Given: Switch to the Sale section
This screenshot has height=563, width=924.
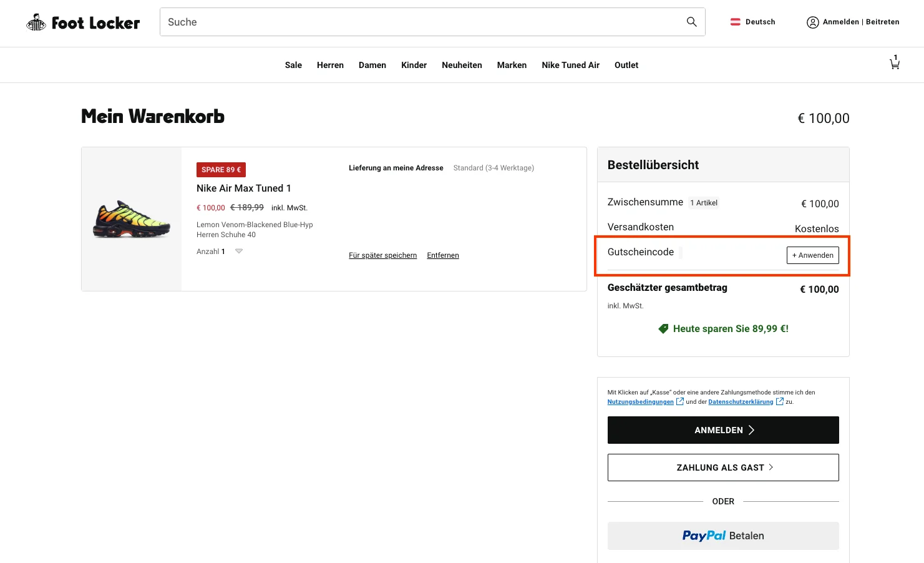Looking at the screenshot, I should (293, 65).
